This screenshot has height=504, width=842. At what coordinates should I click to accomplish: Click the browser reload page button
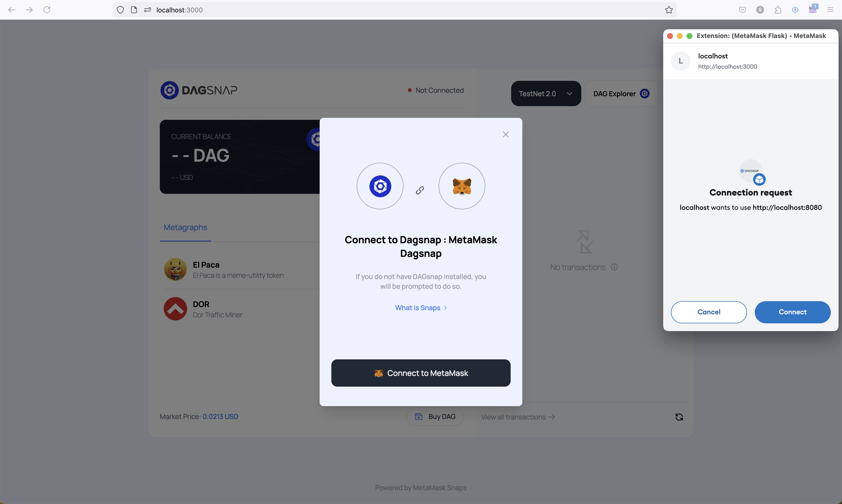tap(47, 10)
